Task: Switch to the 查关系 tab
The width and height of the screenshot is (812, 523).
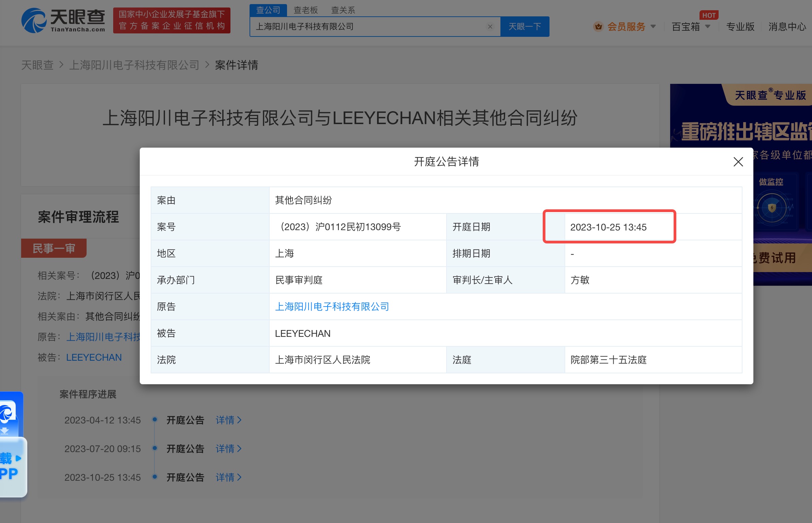Action: pos(343,10)
